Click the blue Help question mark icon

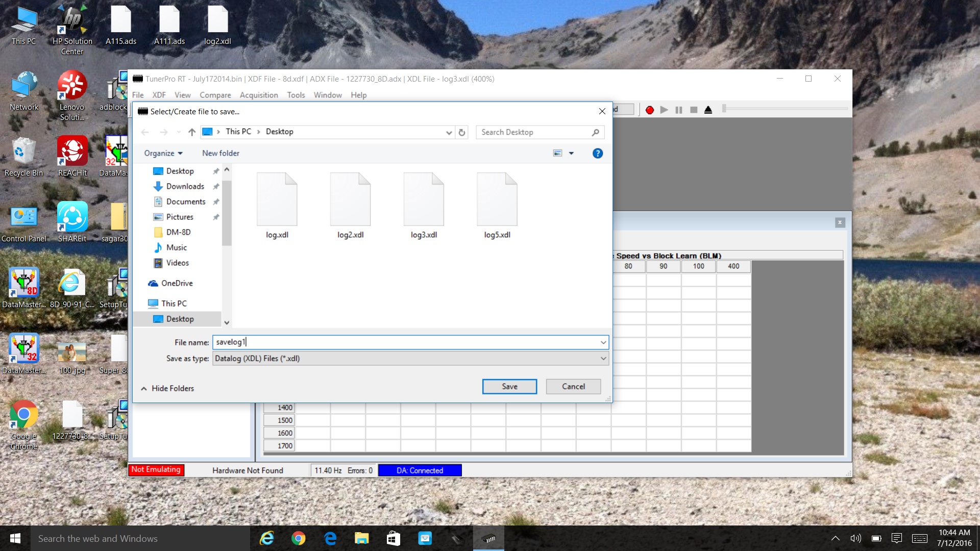pos(598,153)
